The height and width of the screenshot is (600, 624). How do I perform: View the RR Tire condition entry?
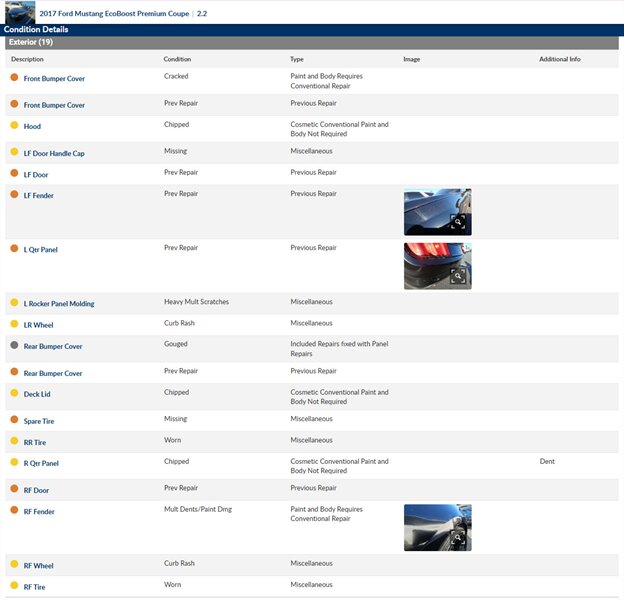coord(35,442)
